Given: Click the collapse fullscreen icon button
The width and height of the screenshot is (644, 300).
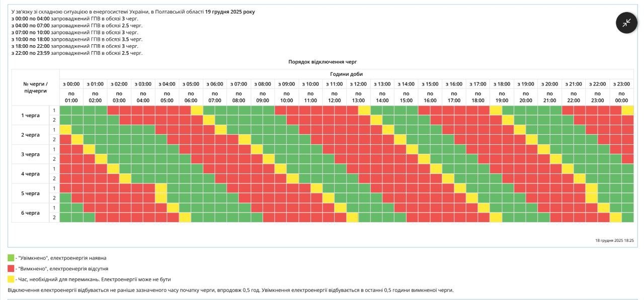Looking at the screenshot, I should click(626, 23).
